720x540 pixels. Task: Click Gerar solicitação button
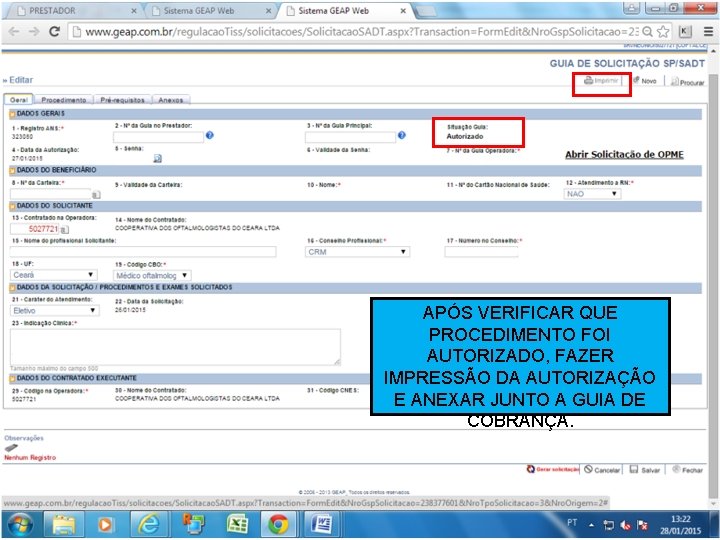[552, 469]
